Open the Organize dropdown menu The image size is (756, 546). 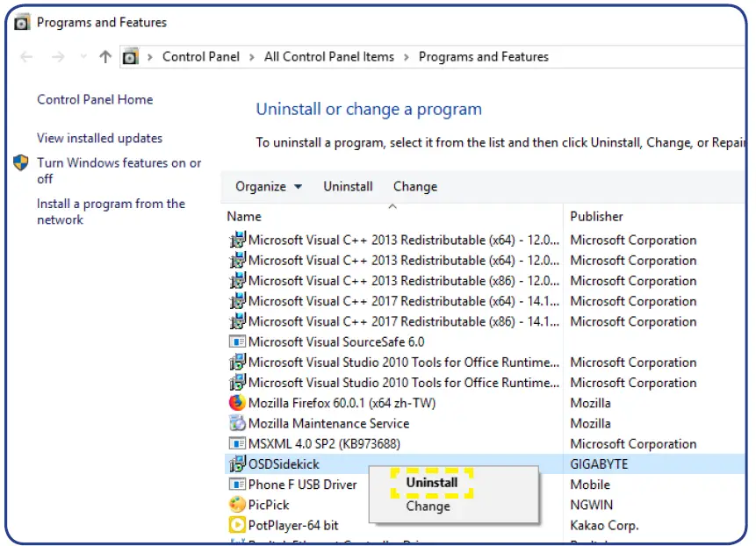coord(269,186)
